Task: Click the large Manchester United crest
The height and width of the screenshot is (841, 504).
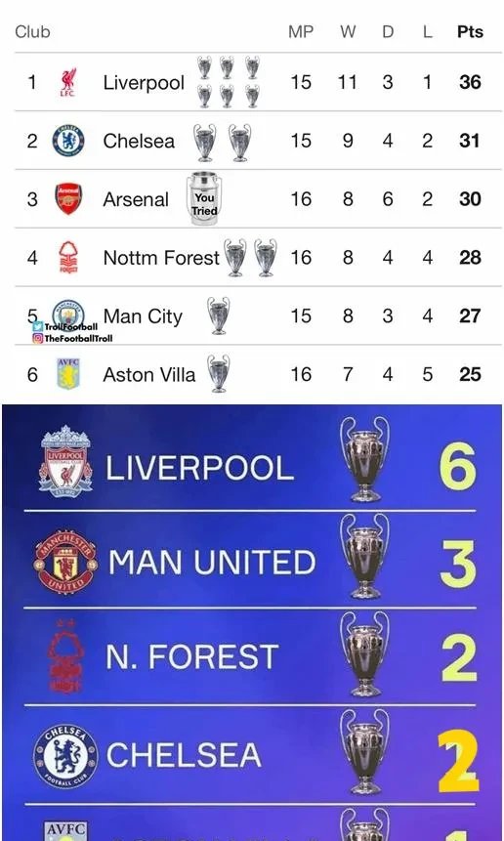Action: point(65,562)
